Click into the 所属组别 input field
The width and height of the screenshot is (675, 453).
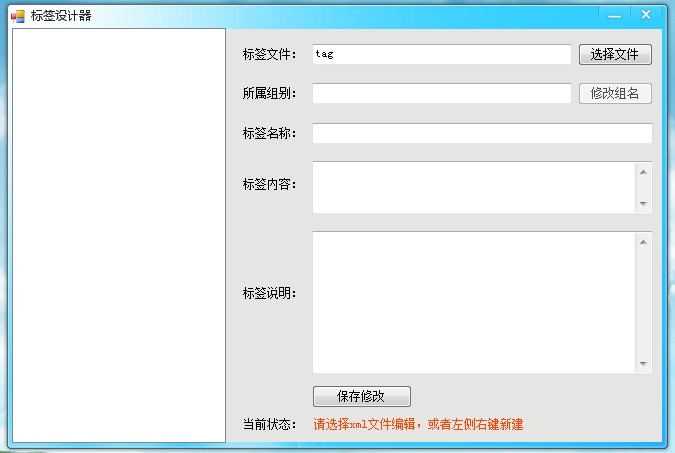(441, 93)
